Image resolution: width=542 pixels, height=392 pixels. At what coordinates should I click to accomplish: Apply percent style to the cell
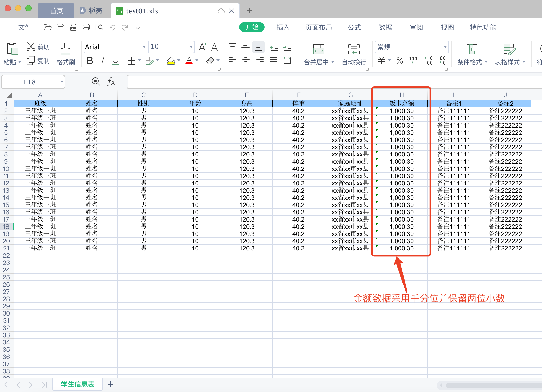click(x=400, y=61)
